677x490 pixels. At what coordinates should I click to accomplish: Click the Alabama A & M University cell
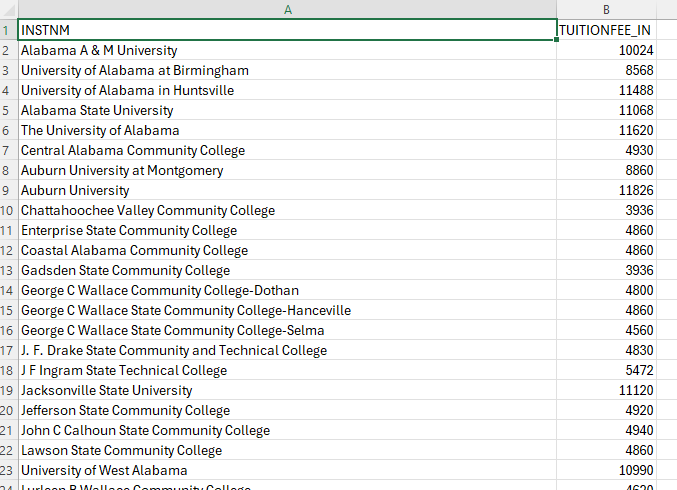287,50
